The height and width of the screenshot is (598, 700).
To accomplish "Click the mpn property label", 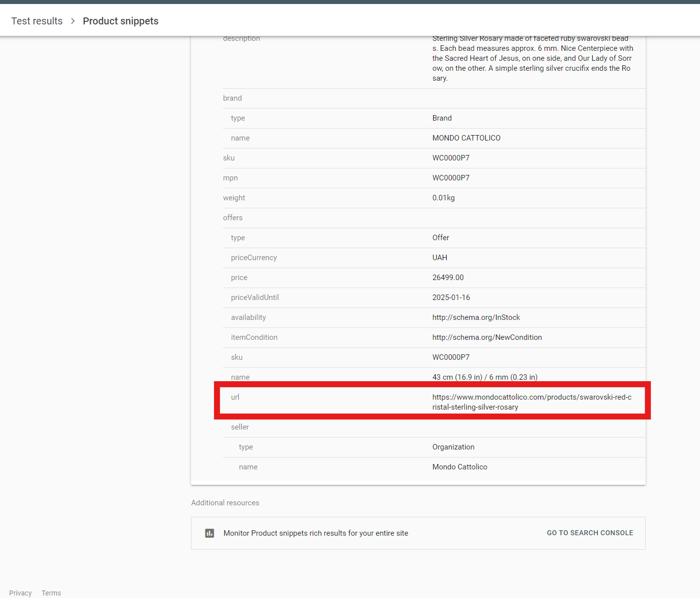I will tap(230, 178).
